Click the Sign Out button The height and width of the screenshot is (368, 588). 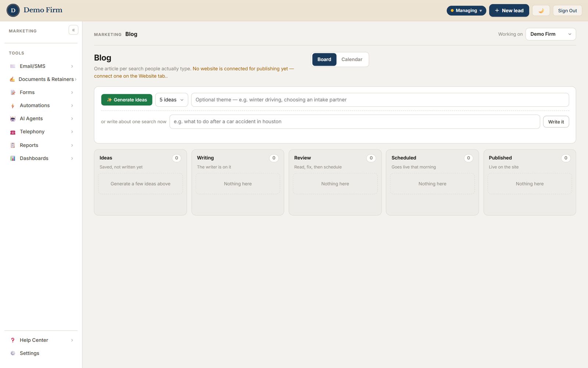pos(567,10)
